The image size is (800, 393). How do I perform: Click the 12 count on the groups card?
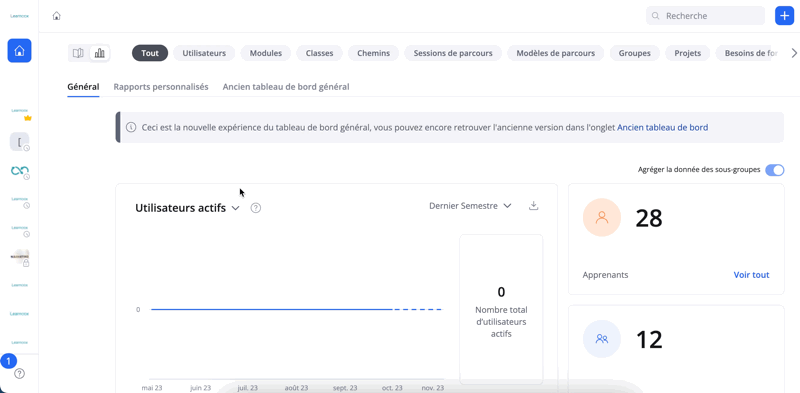click(x=649, y=339)
